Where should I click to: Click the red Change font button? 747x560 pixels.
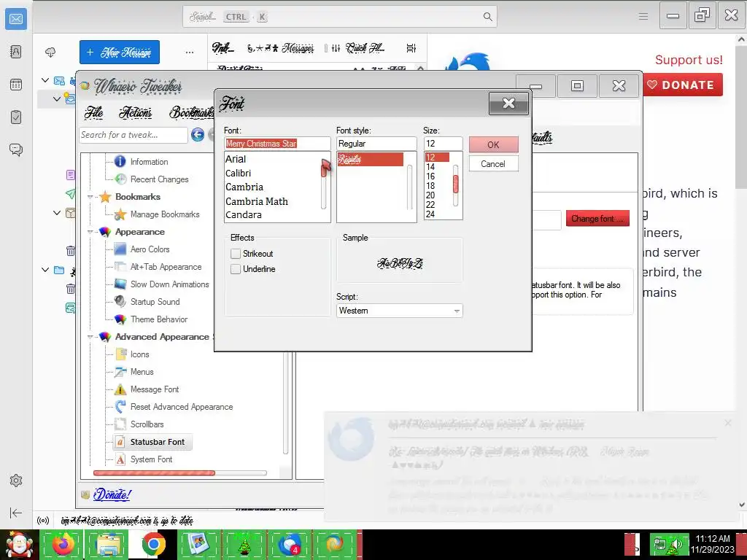point(597,219)
